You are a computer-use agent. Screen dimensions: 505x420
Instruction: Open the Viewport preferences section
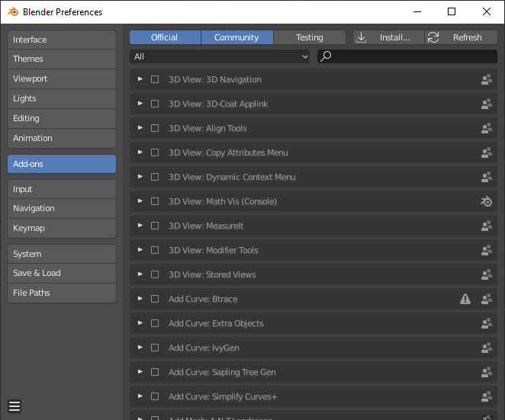pyautogui.click(x=62, y=79)
